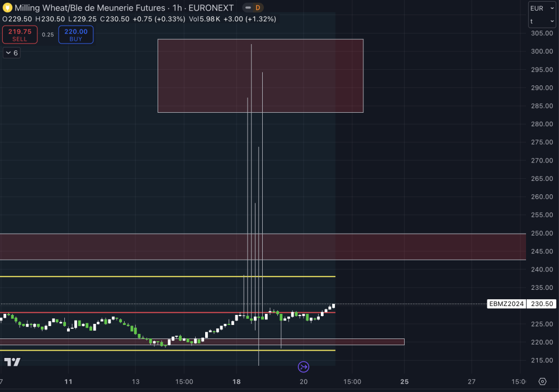This screenshot has width=559, height=392.
Task: Click the high value H230.50
Action: [x=50, y=19]
